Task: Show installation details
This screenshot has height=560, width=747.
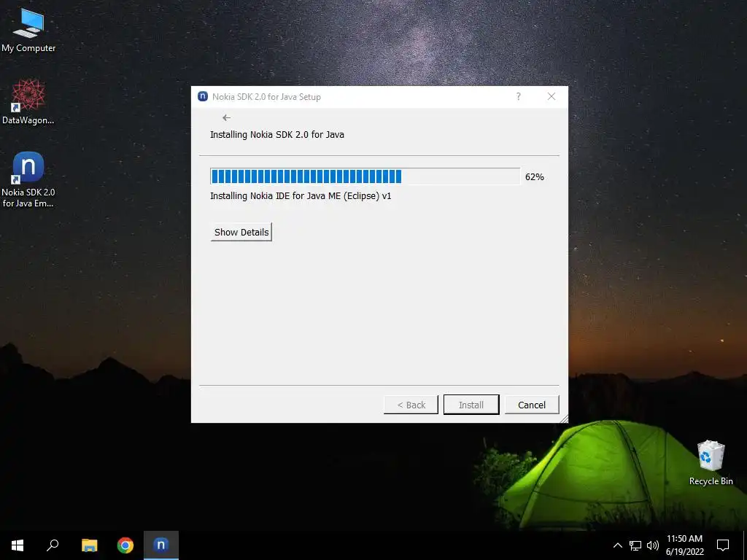Action: 241,232
